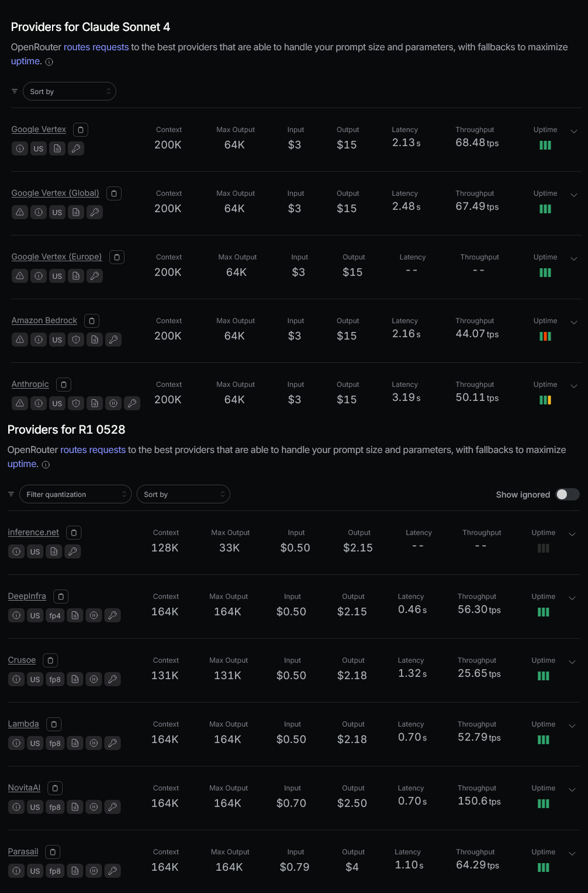Screen dimensions: 588x893
Task: Follow the routes requests link under Claude Sonnet 4
Action: click(96, 47)
